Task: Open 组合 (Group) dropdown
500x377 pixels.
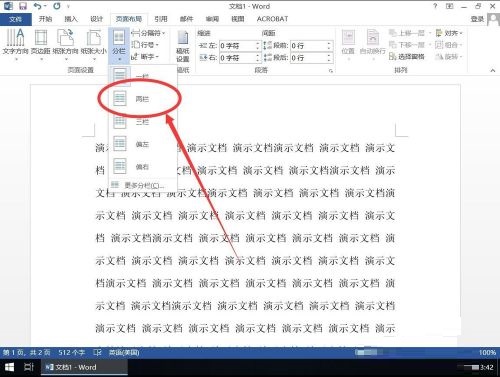Action: (449, 45)
